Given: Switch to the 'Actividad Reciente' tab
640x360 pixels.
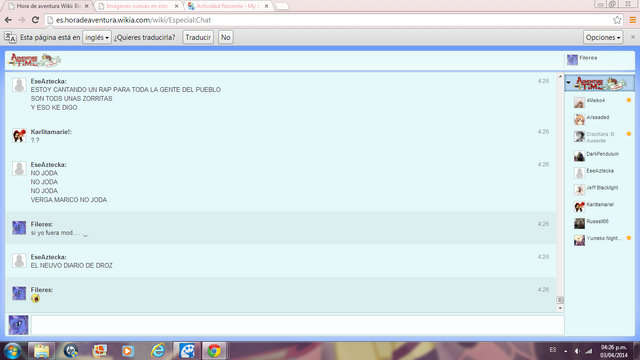Looking at the screenshot, I should pos(227,6).
